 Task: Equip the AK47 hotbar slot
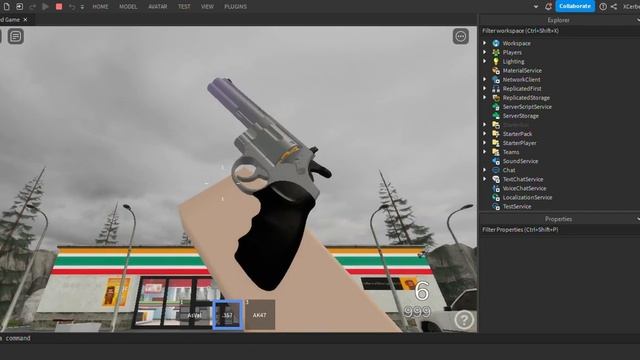pos(260,315)
